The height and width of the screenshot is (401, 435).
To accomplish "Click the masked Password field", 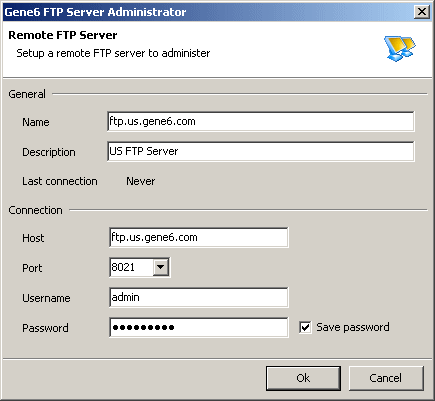I will pyautogui.click(x=199, y=327).
